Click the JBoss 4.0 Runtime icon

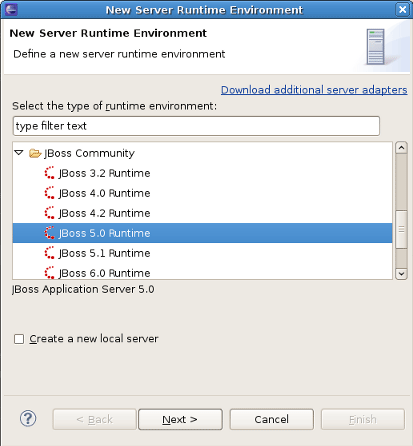pyautogui.click(x=49, y=193)
